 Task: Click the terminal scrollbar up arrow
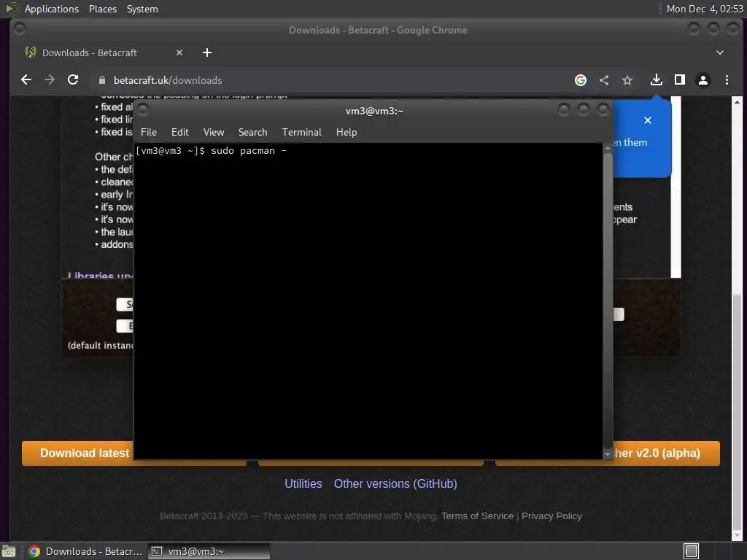(608, 148)
